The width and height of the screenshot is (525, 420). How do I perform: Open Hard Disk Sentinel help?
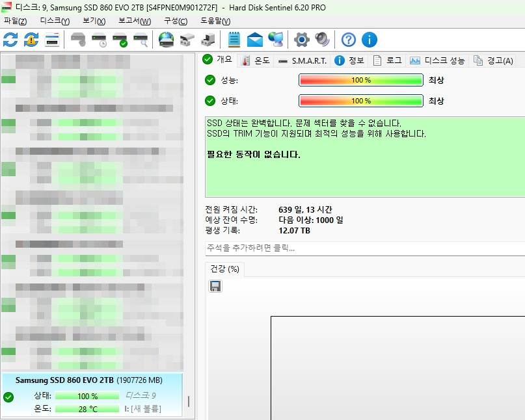click(348, 40)
